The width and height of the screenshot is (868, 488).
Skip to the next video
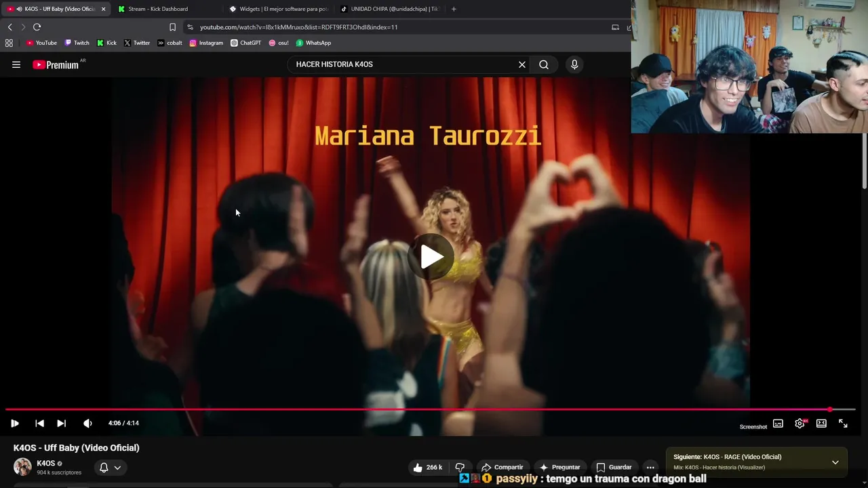coord(61,423)
